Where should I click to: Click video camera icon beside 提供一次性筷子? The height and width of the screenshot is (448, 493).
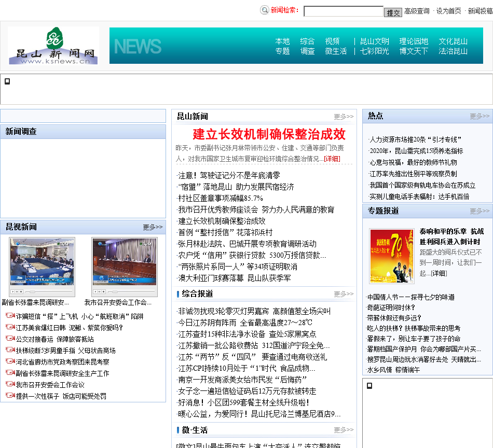point(10,396)
